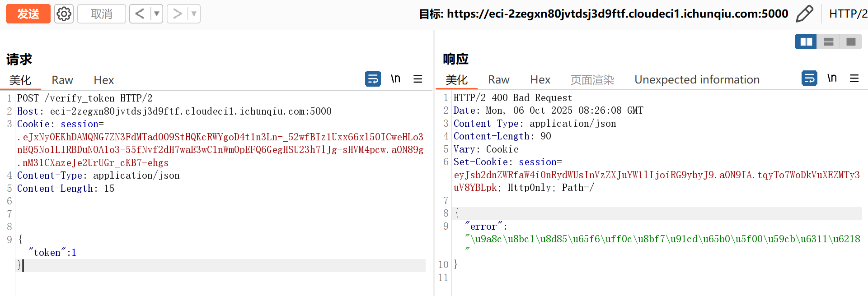Go back to previous request arrow
Screen dimensions: 868x296
(x=140, y=14)
